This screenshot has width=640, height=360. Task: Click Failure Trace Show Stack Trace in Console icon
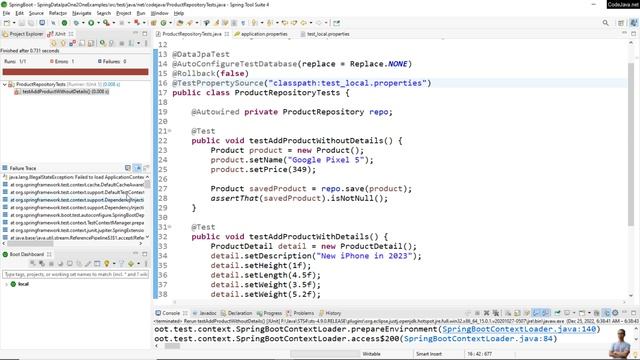pos(128,168)
